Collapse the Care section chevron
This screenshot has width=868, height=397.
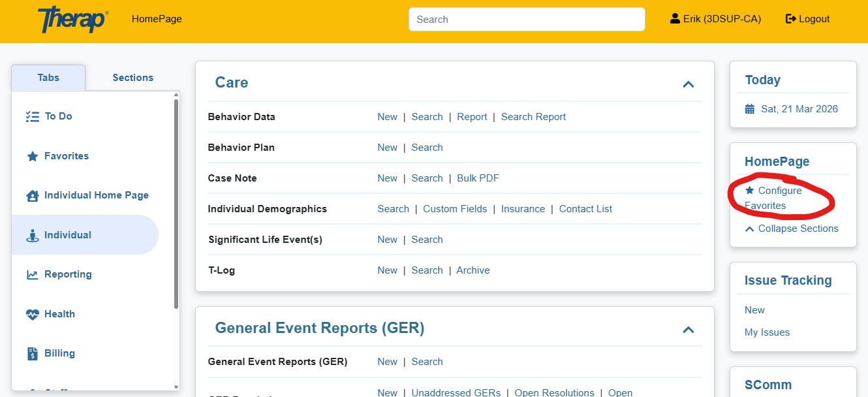click(688, 84)
